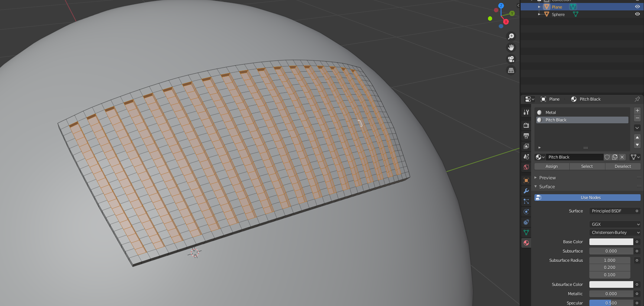This screenshot has width=644, height=306.
Task: Click the fake user shield icon
Action: tap(607, 157)
